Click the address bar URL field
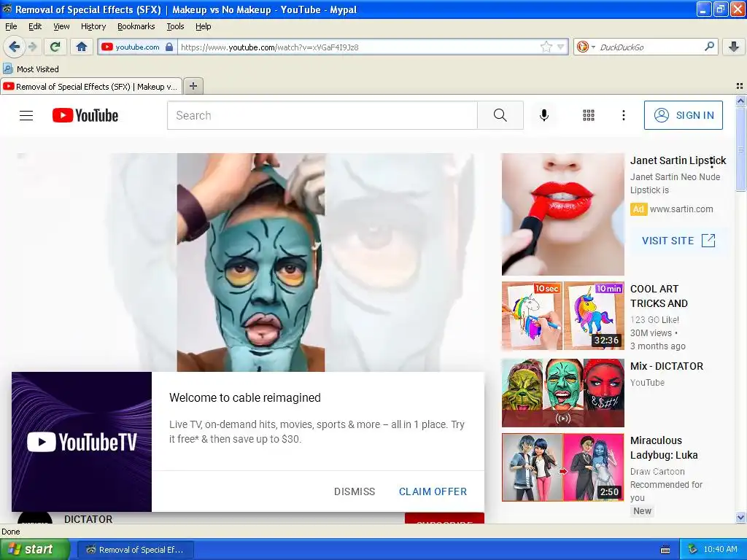This screenshot has width=747, height=560. (358, 47)
